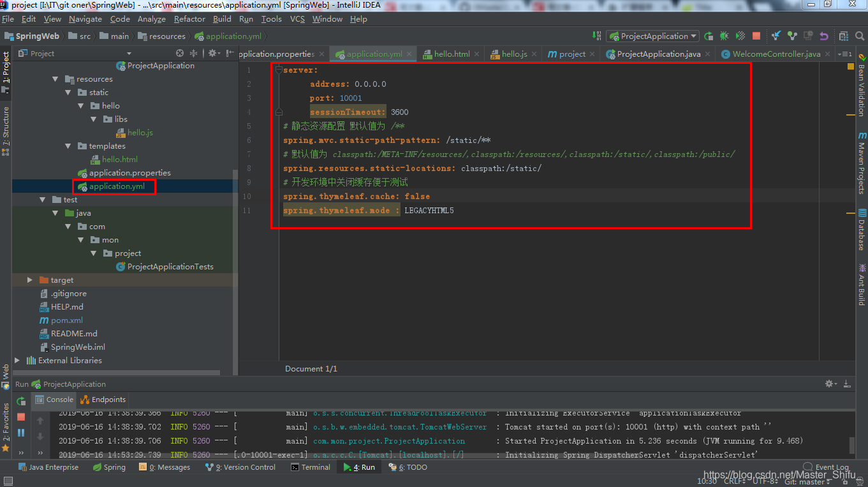This screenshot has width=868, height=487.
Task: Hide the Run tool window via its download-style icon
Action: [x=847, y=384]
